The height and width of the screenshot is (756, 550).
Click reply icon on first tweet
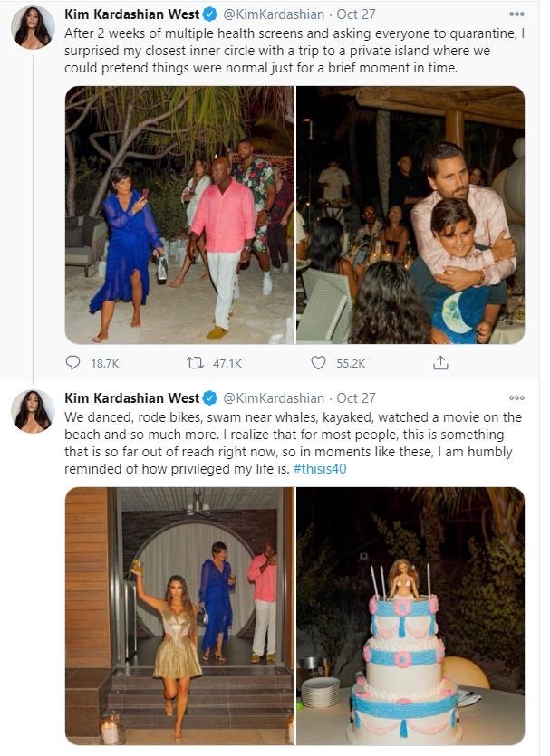coord(73,363)
